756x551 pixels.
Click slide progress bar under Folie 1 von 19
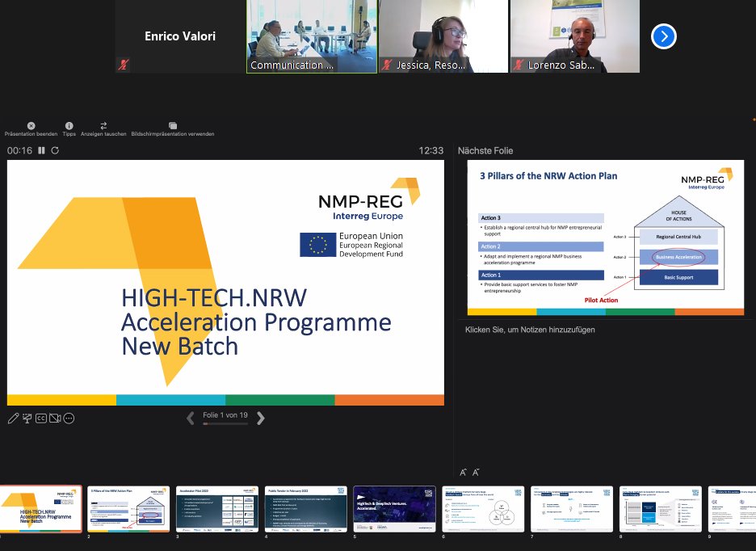pyautogui.click(x=225, y=423)
